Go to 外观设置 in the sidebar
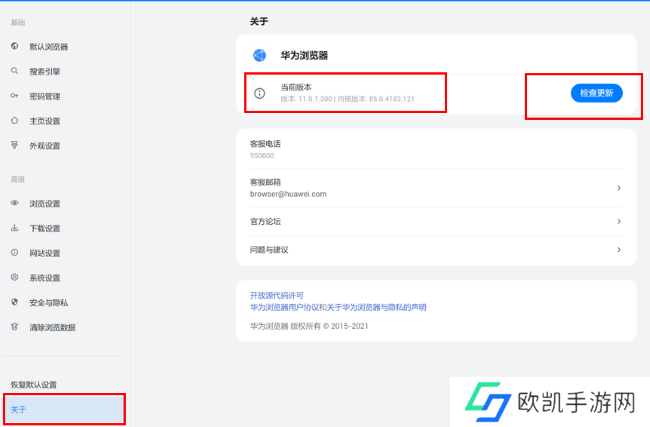This screenshot has height=427, width=650. click(x=45, y=146)
